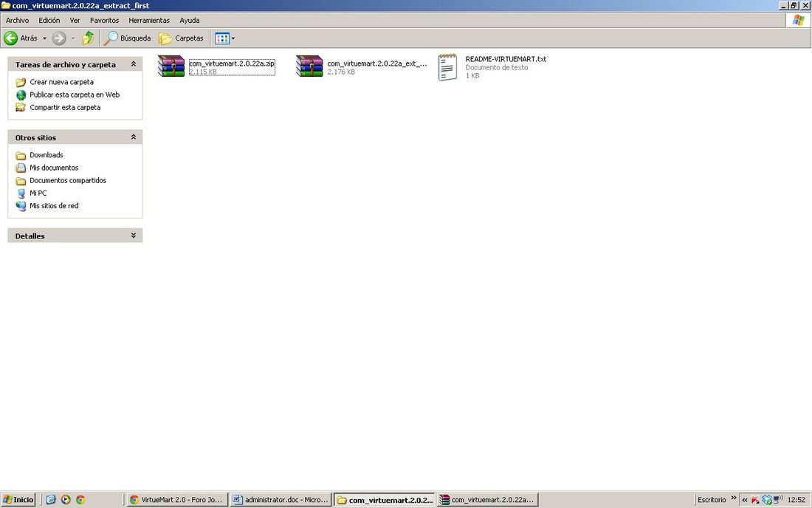The width and height of the screenshot is (812, 508).
Task: Click the Mis sitios de red icon
Action: [21, 205]
